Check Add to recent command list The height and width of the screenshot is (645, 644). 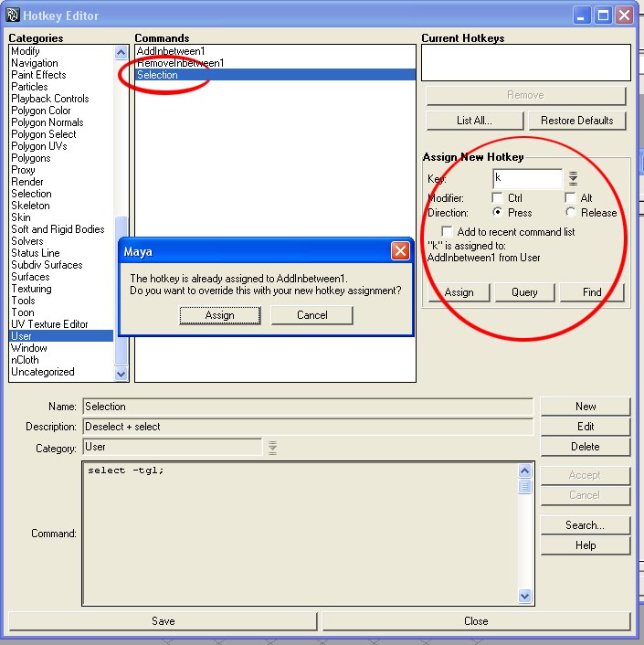point(447,231)
